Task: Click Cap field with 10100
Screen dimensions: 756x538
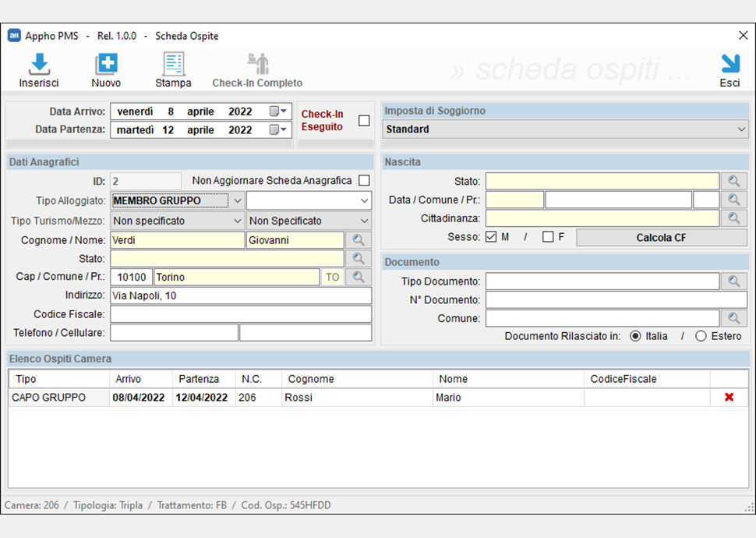Action: click(x=131, y=277)
